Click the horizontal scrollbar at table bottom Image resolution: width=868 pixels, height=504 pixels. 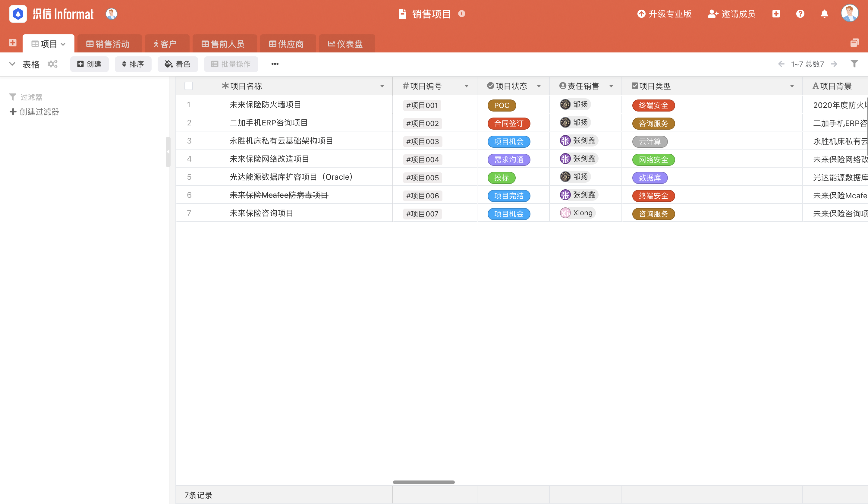click(424, 482)
